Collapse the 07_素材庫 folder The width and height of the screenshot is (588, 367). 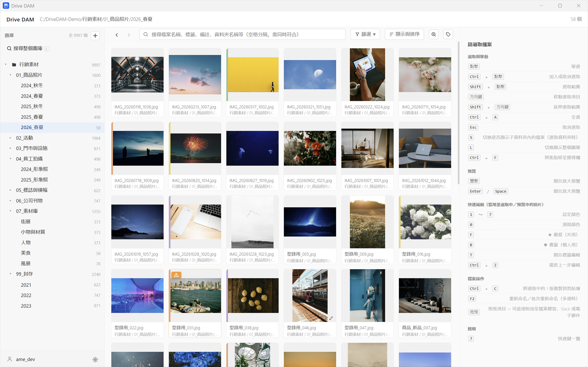tap(10, 211)
